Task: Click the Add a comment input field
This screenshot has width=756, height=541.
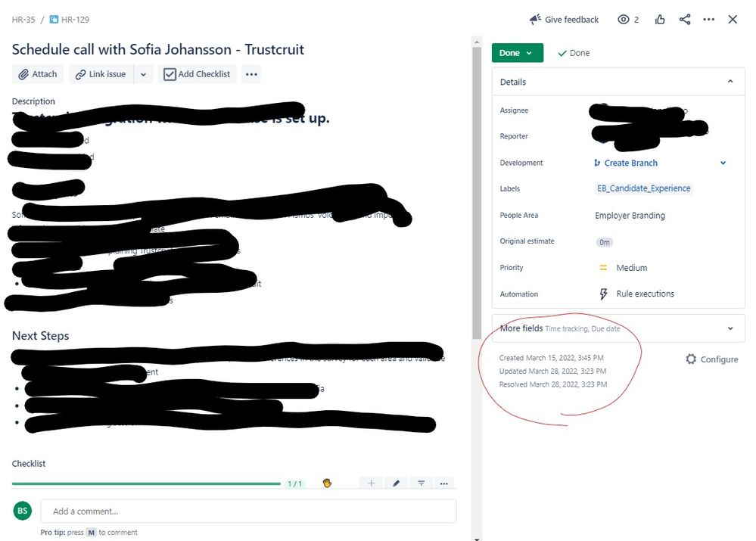Action: point(248,511)
